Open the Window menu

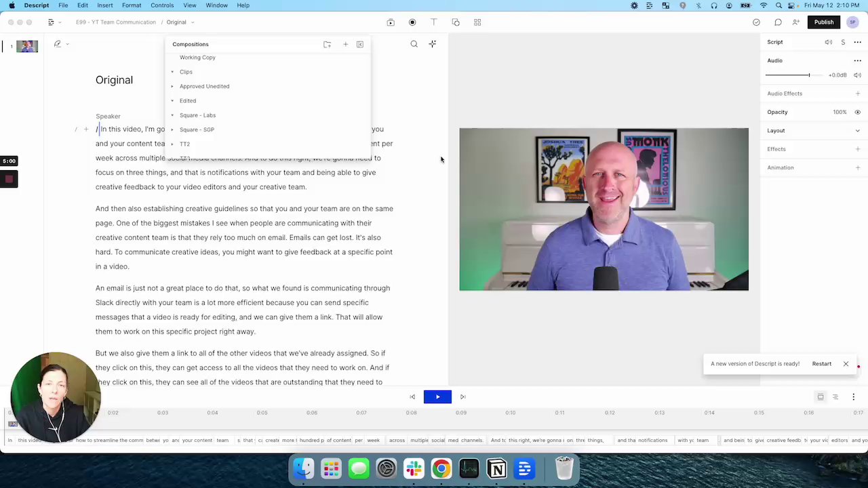pyautogui.click(x=217, y=5)
